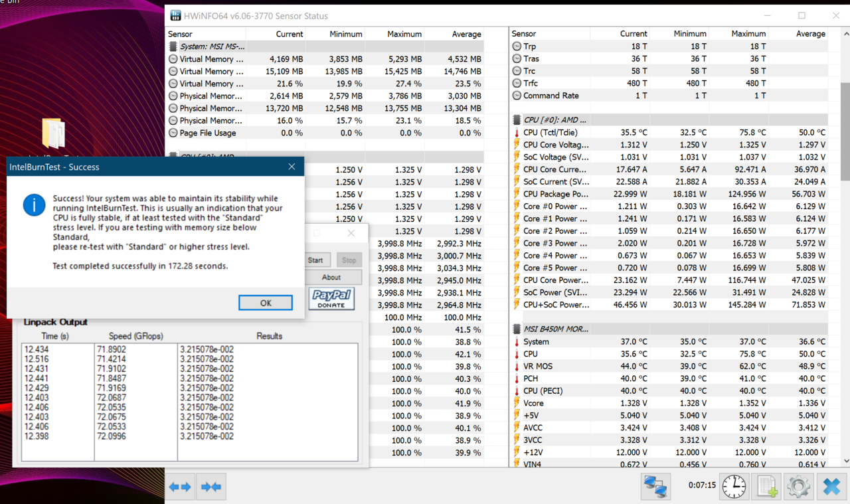This screenshot has height=504, width=850.
Task: Click the lightning icon beside +12V
Action: pyautogui.click(x=517, y=452)
